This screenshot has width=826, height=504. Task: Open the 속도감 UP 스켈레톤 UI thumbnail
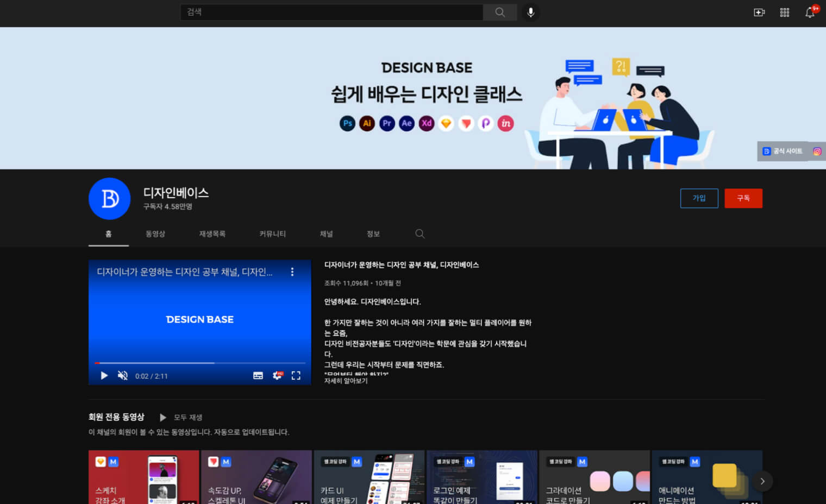click(x=256, y=477)
